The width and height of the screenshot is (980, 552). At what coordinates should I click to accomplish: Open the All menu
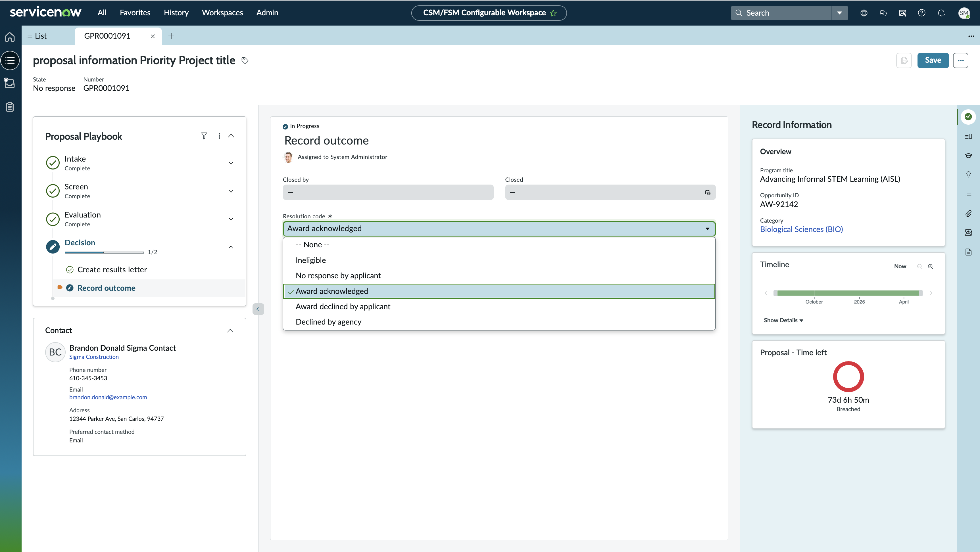102,12
